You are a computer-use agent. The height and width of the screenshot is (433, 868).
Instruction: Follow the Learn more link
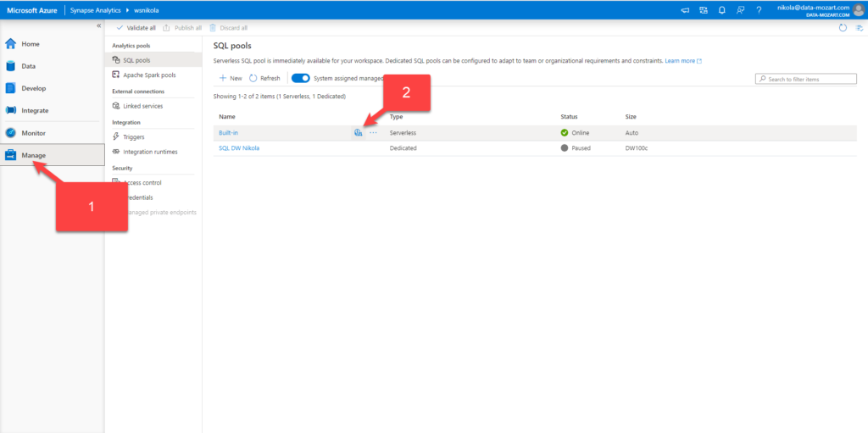683,61
